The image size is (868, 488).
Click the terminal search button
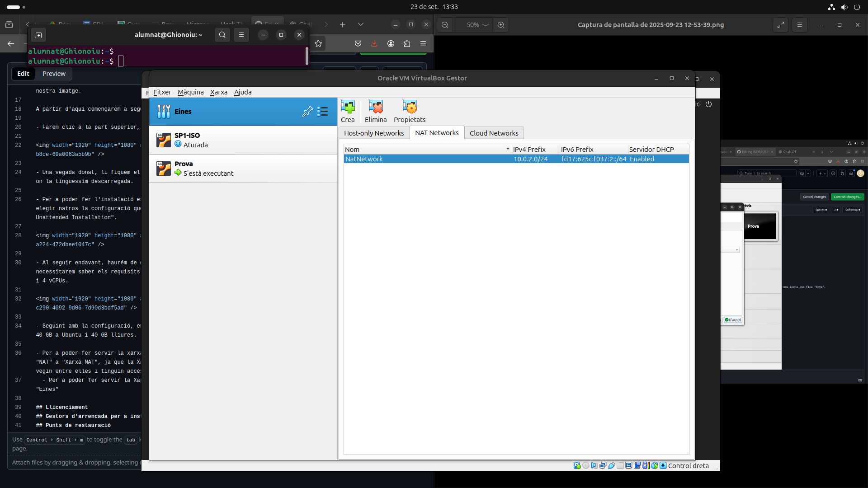pos(222,35)
